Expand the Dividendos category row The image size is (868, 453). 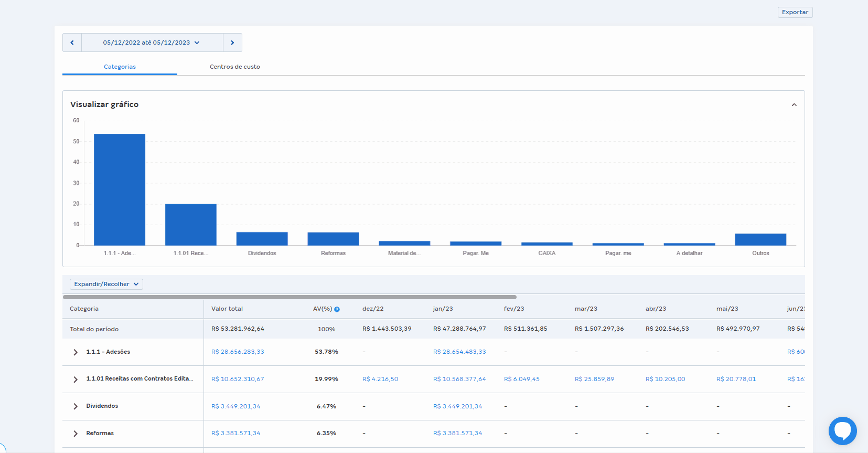point(76,406)
